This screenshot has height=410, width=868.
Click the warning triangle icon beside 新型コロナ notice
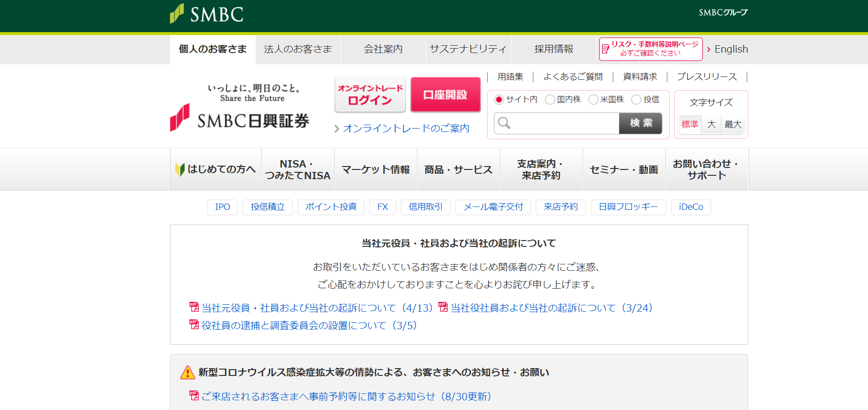(188, 373)
